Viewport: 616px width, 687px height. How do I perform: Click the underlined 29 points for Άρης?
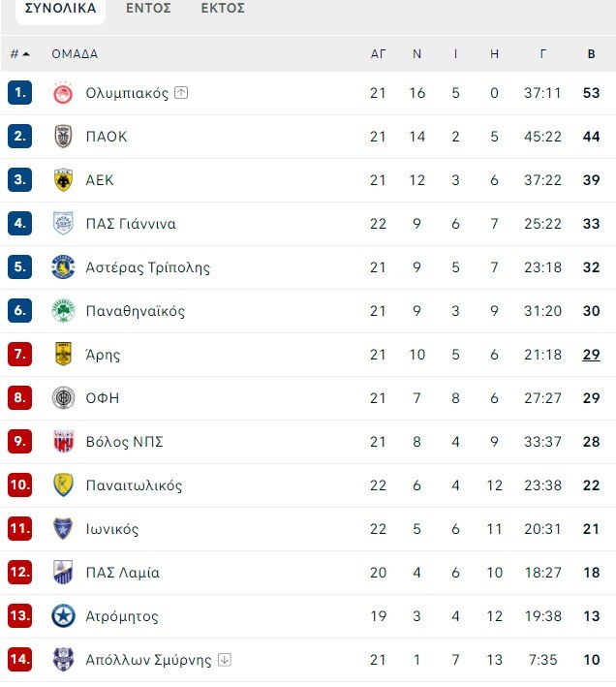(x=591, y=355)
